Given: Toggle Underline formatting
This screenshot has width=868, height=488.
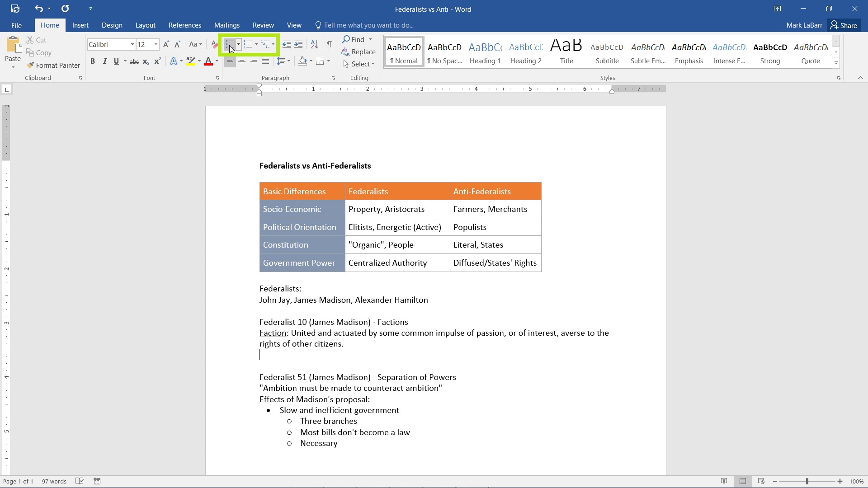Looking at the screenshot, I should click(116, 61).
